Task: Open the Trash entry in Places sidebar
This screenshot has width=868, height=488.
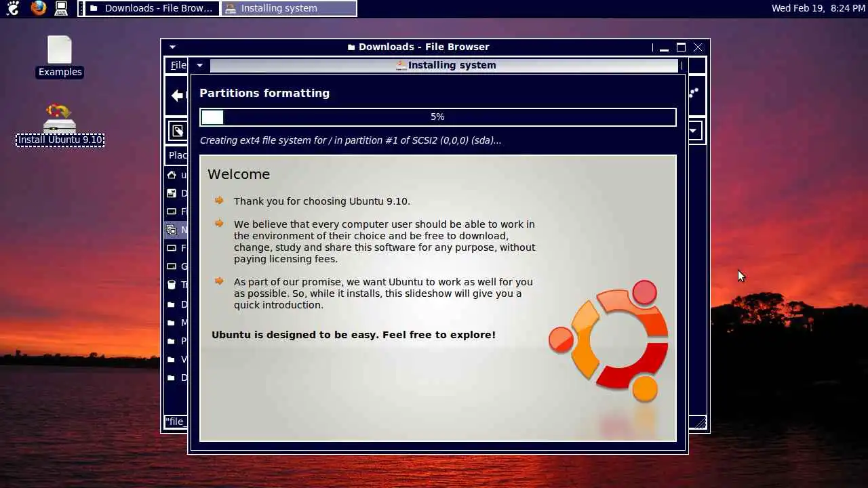Action: [x=176, y=285]
